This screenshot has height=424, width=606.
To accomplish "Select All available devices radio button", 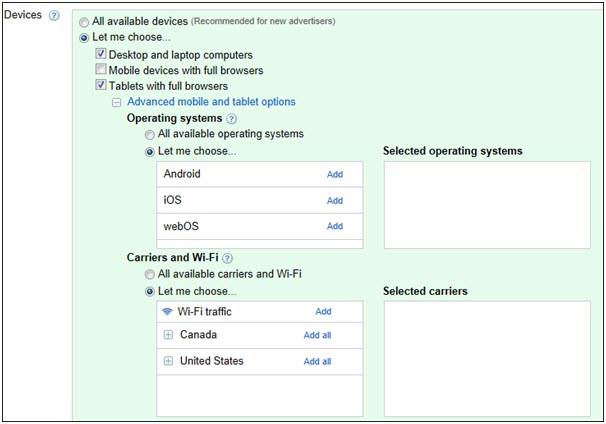I will click(x=84, y=22).
